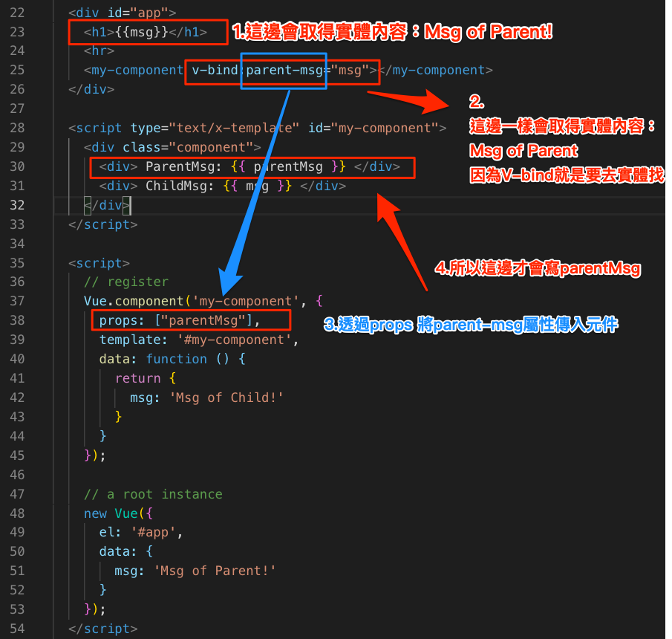The width and height of the screenshot is (672, 639).
Task: Click the 'Msg of Parent!' string
Action: click(x=215, y=571)
